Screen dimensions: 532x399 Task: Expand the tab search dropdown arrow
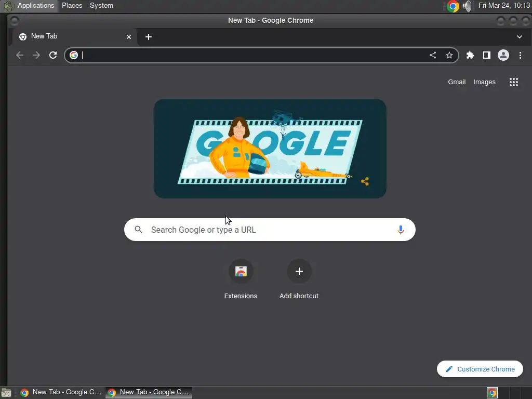(x=520, y=37)
